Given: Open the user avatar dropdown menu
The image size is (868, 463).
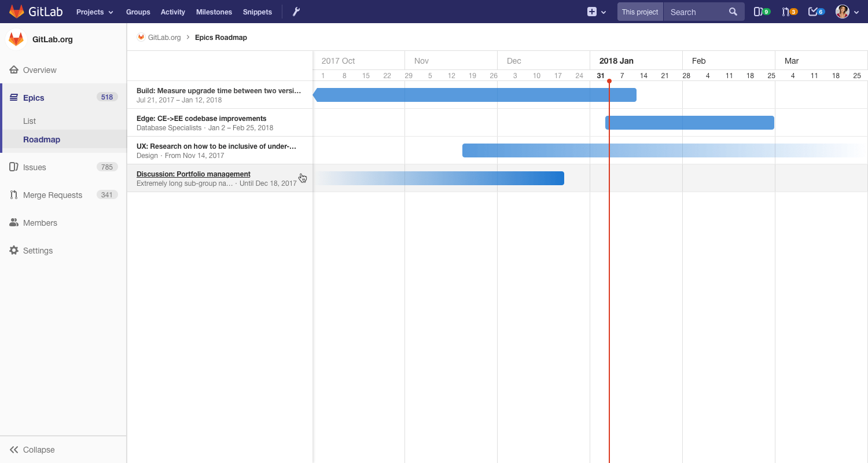Looking at the screenshot, I should [x=847, y=12].
